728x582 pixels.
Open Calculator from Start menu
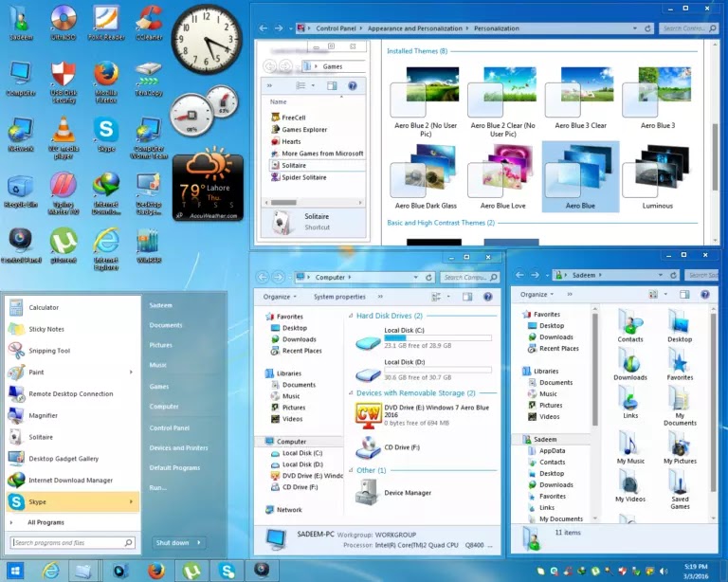[x=73, y=307]
